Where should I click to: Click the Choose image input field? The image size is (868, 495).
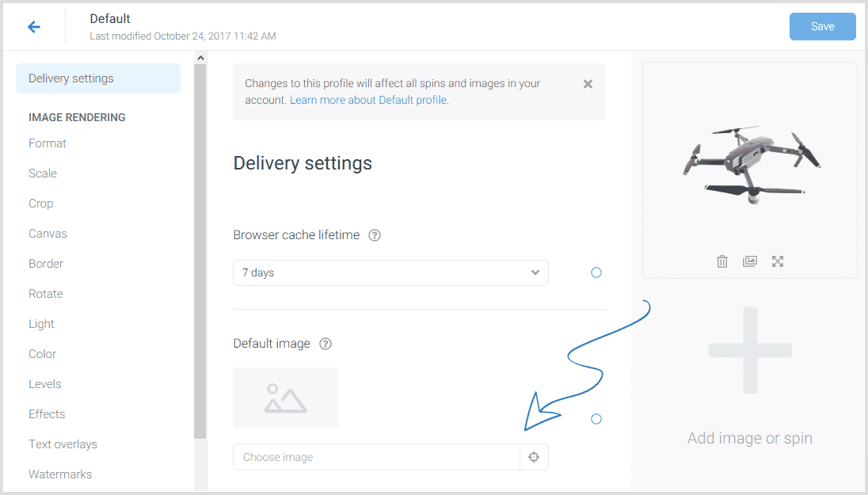click(x=376, y=457)
